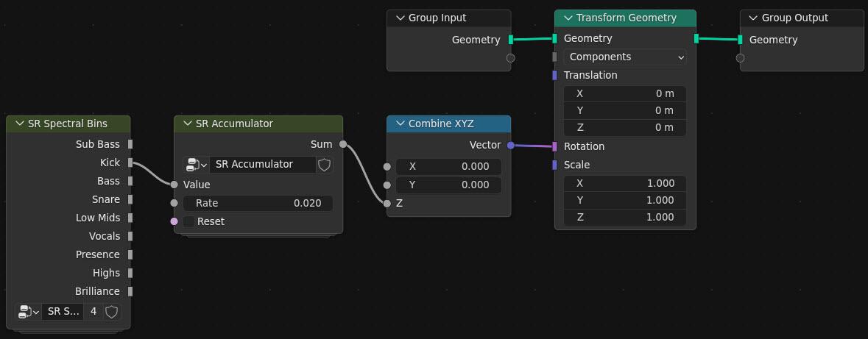868x339 pixels.
Task: Collapse the SR Spectral Bins node
Action: point(20,124)
